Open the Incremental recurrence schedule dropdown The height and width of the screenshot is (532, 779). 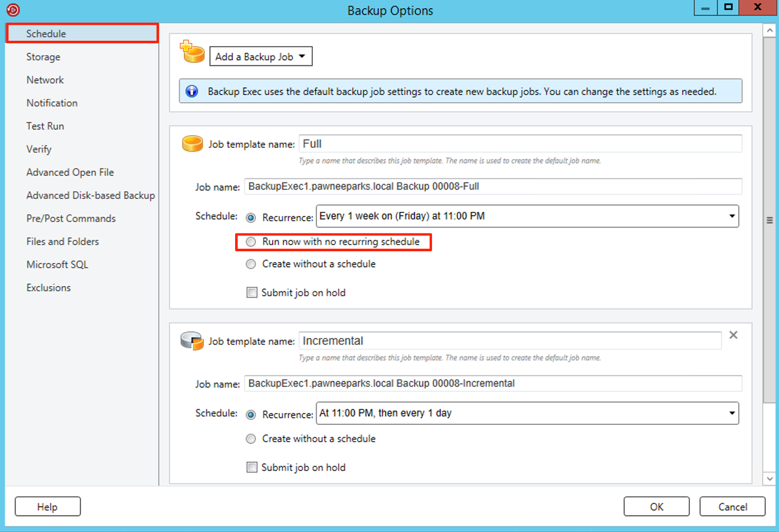tap(527, 413)
